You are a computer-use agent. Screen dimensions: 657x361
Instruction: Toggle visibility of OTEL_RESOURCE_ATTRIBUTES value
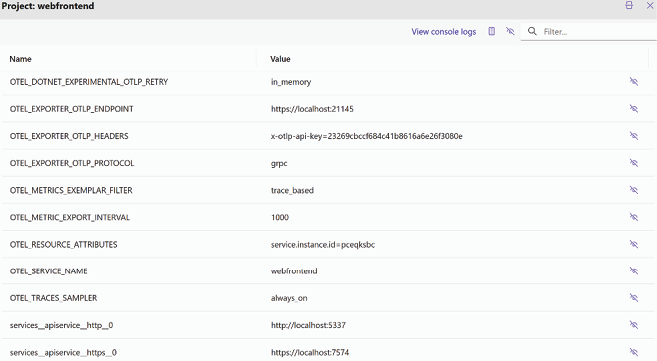(x=634, y=244)
